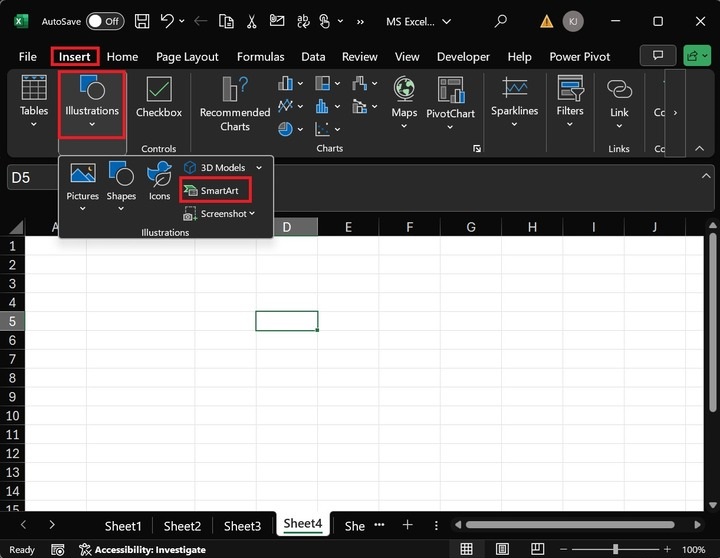Open the Icons insert tool
This screenshot has height=558, width=720.
click(160, 181)
